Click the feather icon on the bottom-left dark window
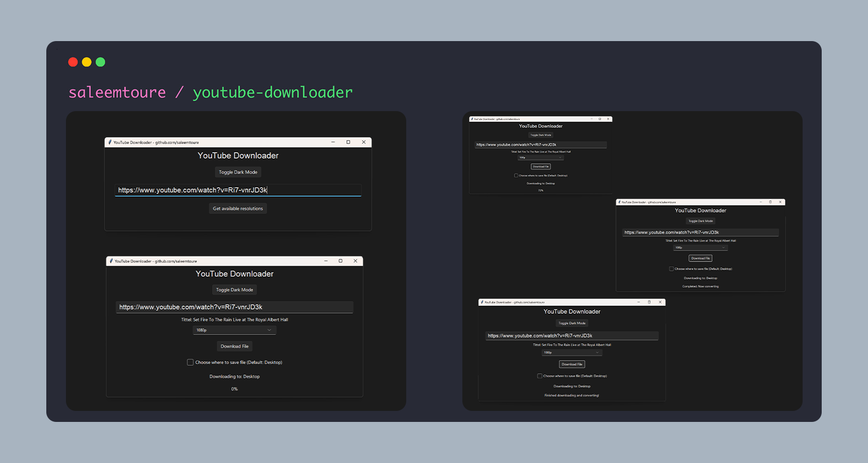This screenshot has width=868, height=463. tap(110, 260)
